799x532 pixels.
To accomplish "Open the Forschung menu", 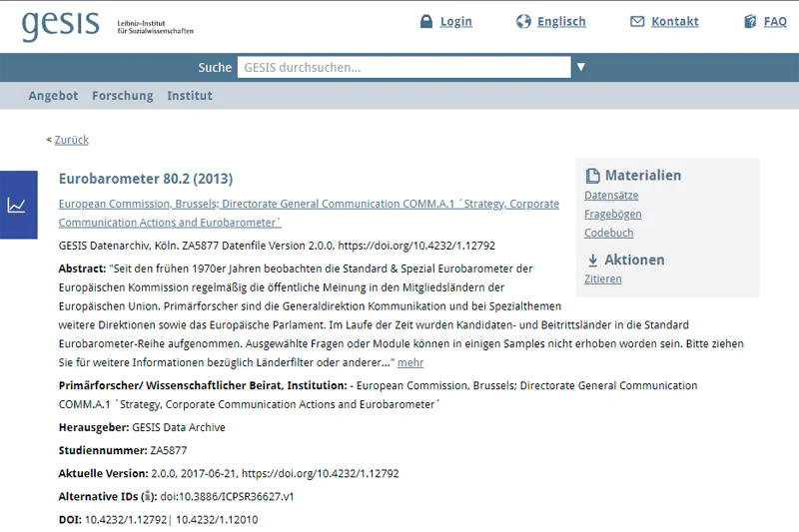I will (122, 96).
